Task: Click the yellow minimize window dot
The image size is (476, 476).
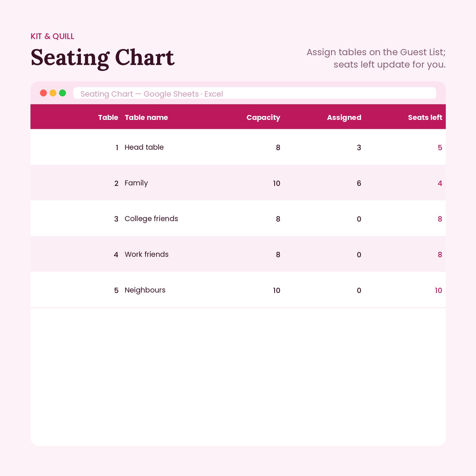Action: tap(53, 93)
